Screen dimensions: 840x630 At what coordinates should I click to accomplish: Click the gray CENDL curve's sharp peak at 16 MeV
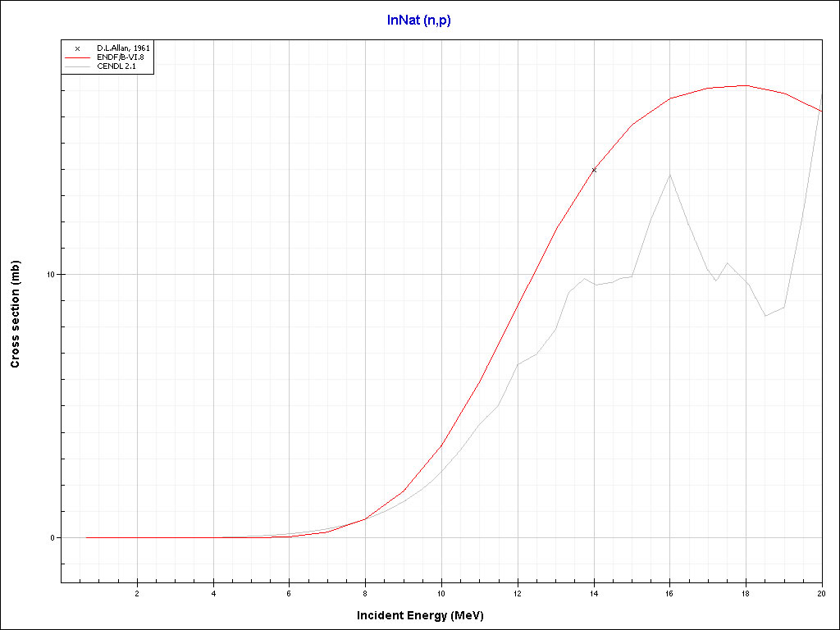[x=670, y=174]
